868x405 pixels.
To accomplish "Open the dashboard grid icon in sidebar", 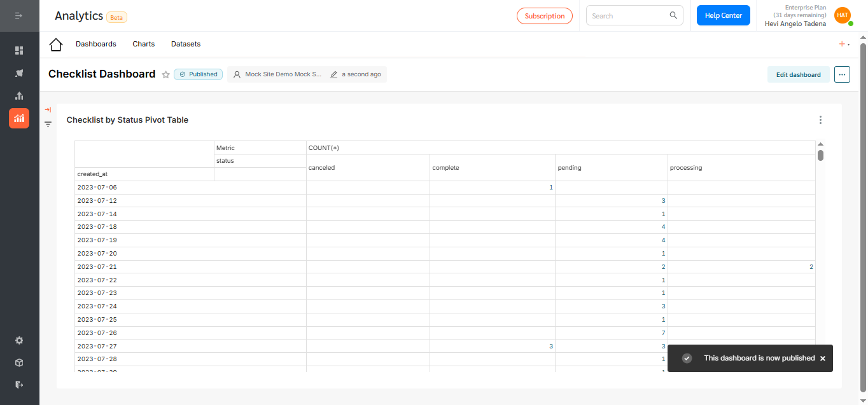I will (x=19, y=50).
